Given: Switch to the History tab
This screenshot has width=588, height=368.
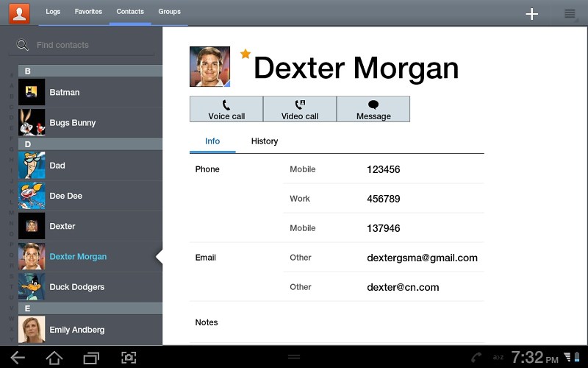Looking at the screenshot, I should [x=265, y=141].
